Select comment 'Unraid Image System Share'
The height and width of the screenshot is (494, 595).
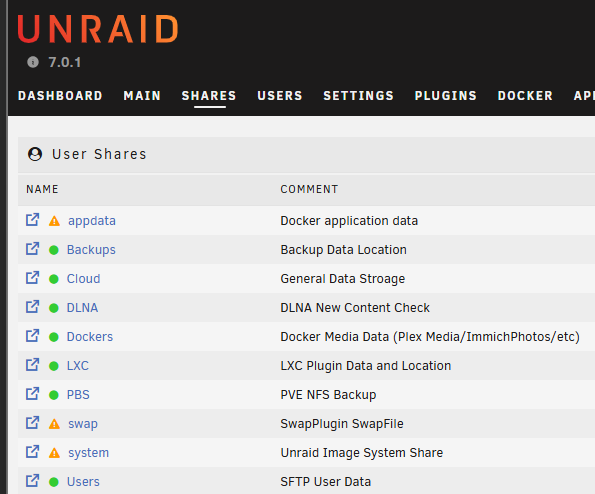click(x=362, y=453)
